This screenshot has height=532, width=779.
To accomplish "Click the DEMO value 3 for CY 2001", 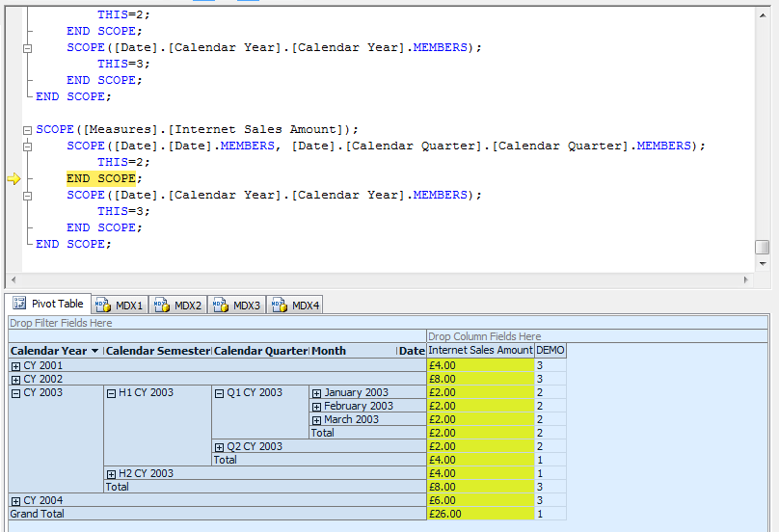I will coord(550,365).
